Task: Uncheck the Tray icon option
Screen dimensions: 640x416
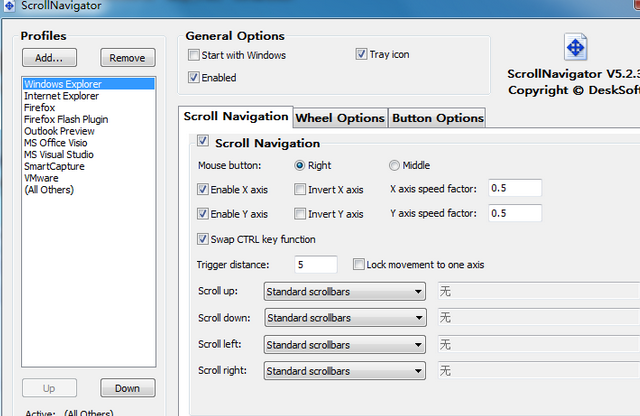Action: pyautogui.click(x=361, y=54)
